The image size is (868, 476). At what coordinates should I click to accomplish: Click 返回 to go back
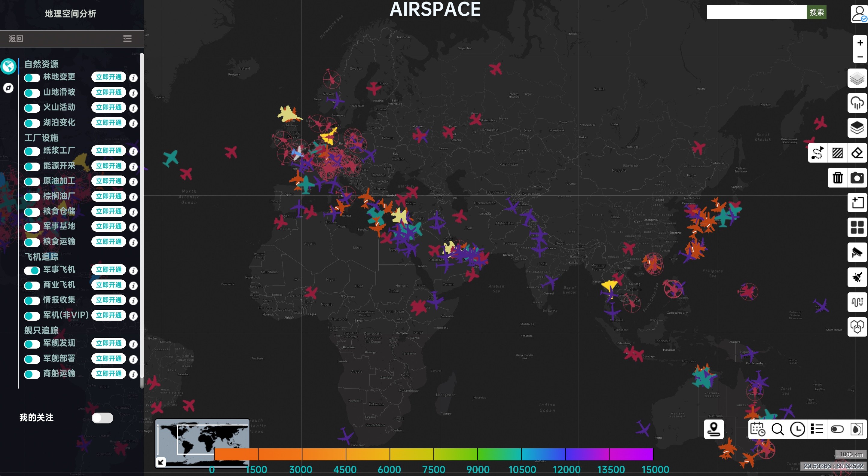click(16, 39)
